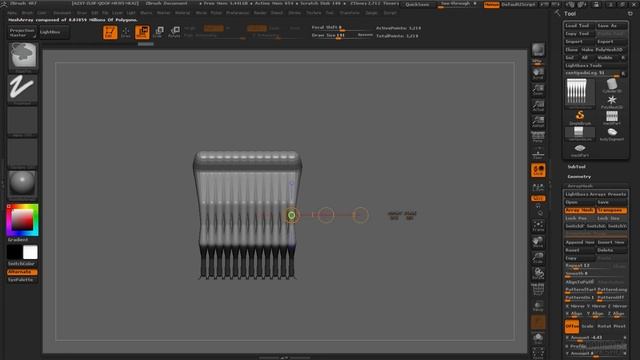Open the LightBox browser button
The width and height of the screenshot is (640, 360).
[x=54, y=33]
